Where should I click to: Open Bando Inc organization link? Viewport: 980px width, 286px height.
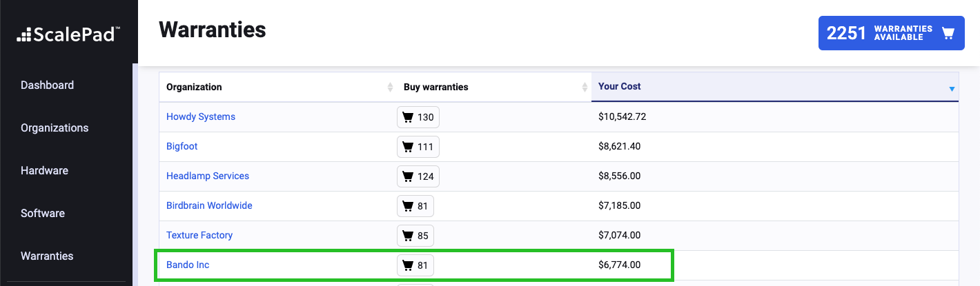point(188,265)
